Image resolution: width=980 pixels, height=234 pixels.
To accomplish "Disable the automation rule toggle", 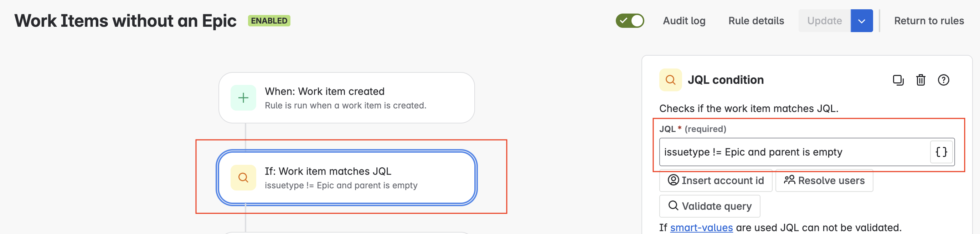I will (x=630, y=21).
